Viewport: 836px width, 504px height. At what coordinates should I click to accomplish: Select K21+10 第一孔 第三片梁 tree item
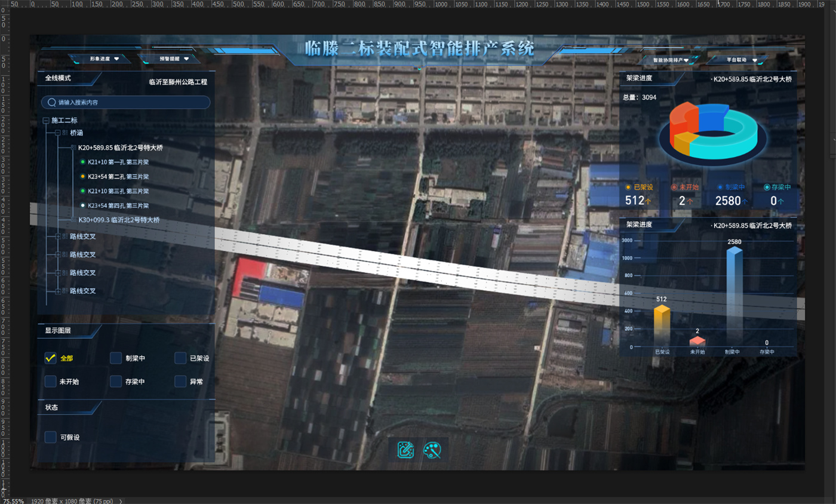118,162
